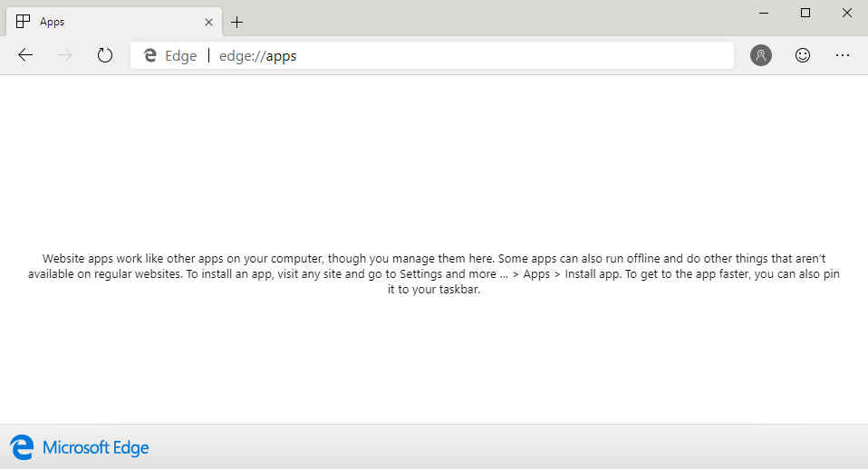Open Settings and more ellipsis menu
Image resolution: width=868 pixels, height=469 pixels.
843,55
